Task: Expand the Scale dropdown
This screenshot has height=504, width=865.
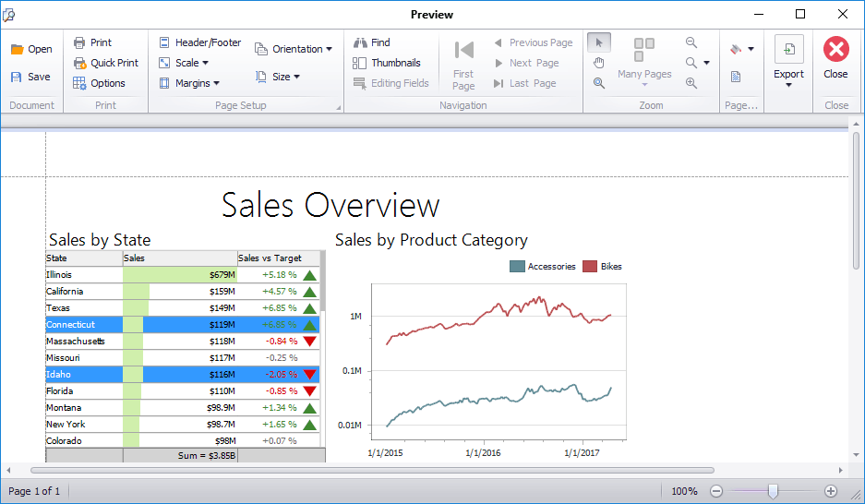Action: point(184,63)
